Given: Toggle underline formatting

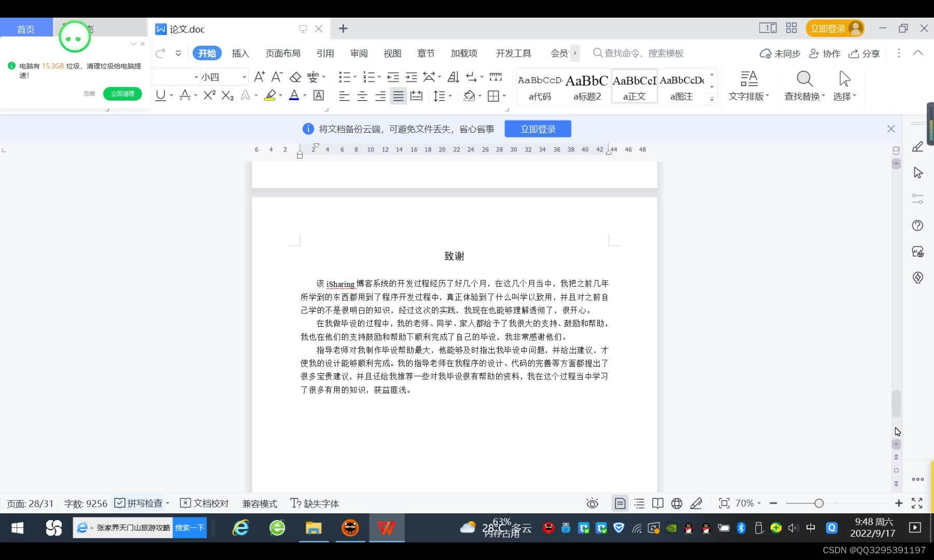Looking at the screenshot, I should click(160, 95).
